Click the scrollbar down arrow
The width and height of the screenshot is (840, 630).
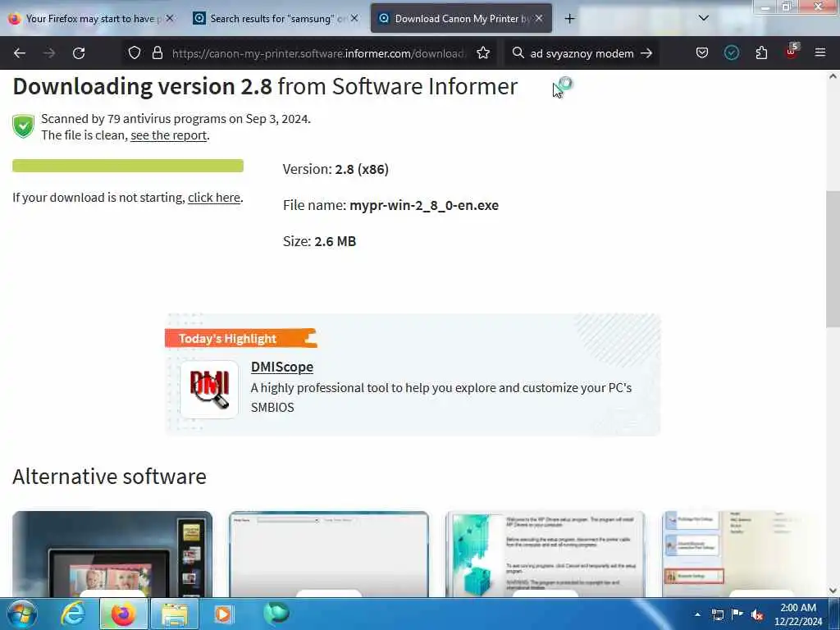(x=833, y=591)
